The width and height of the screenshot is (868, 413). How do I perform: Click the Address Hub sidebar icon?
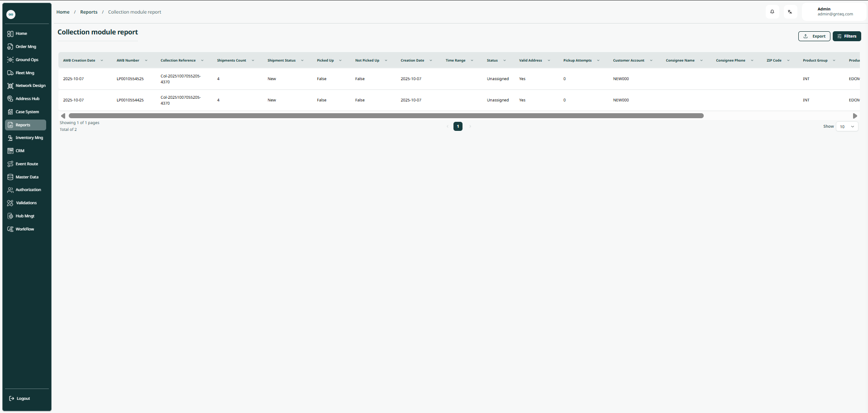(10, 99)
